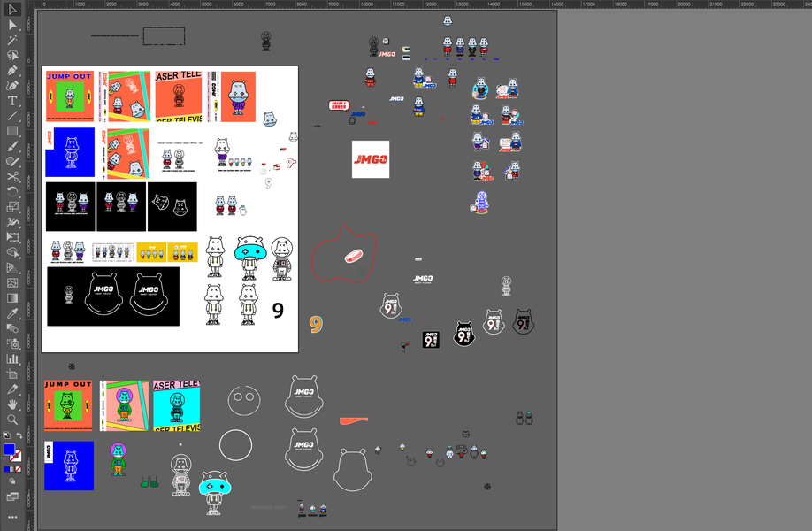The image size is (812, 531).
Task: Select the Eyedropper tool
Action: pyautogui.click(x=11, y=313)
